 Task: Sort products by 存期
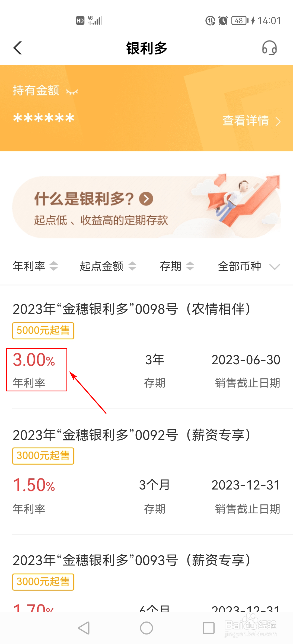[x=177, y=266]
